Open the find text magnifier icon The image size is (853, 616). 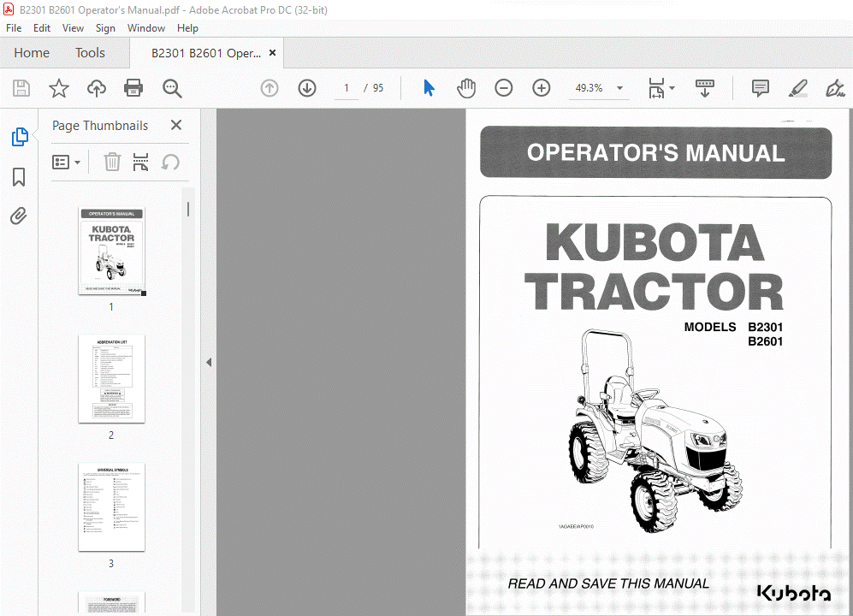(x=172, y=88)
